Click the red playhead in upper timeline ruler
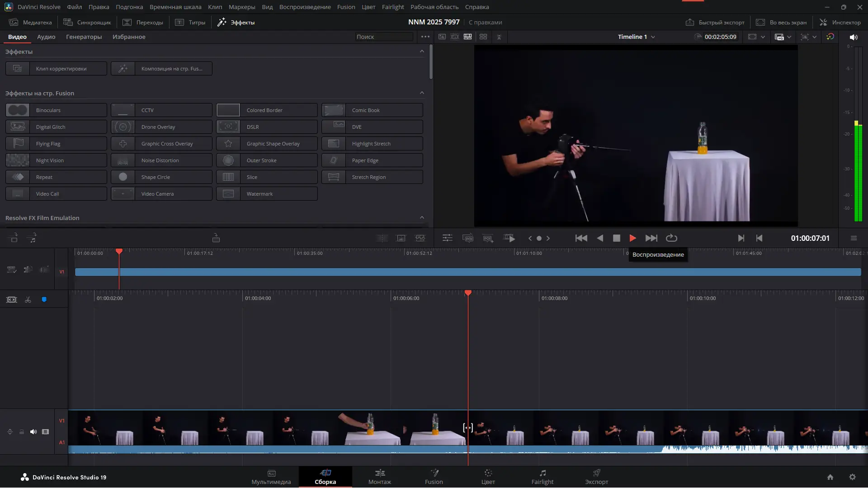This screenshot has width=868, height=488. [x=119, y=251]
